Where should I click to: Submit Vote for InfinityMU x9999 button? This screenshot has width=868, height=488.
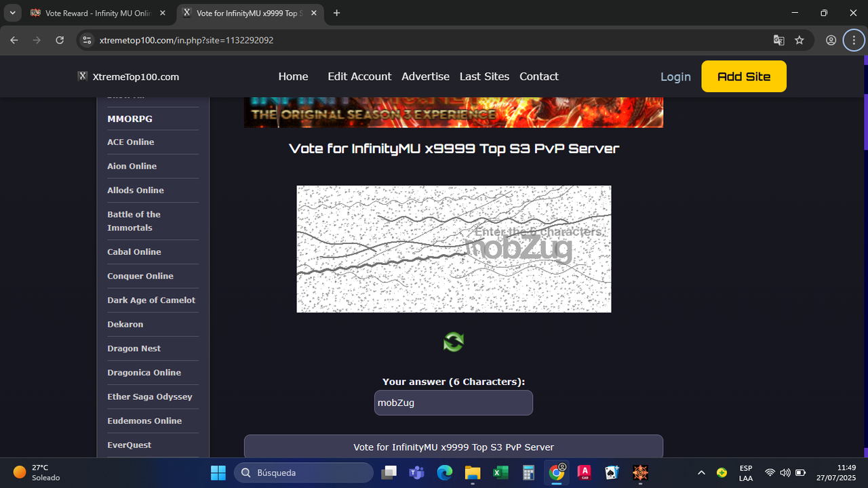pyautogui.click(x=454, y=447)
